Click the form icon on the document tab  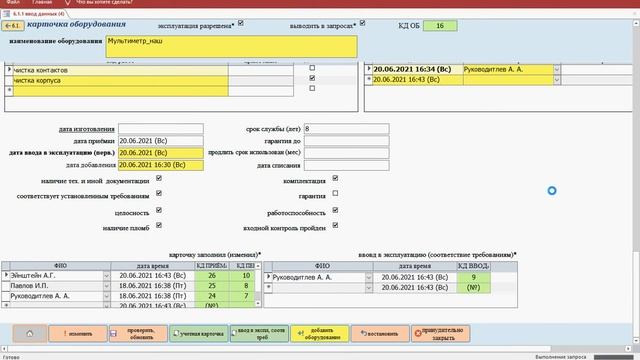click(x=7, y=14)
